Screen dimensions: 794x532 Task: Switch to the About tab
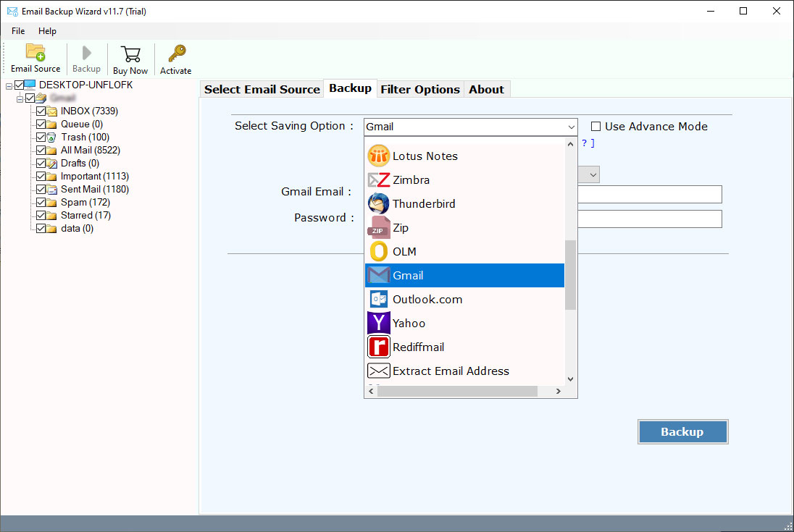click(486, 90)
